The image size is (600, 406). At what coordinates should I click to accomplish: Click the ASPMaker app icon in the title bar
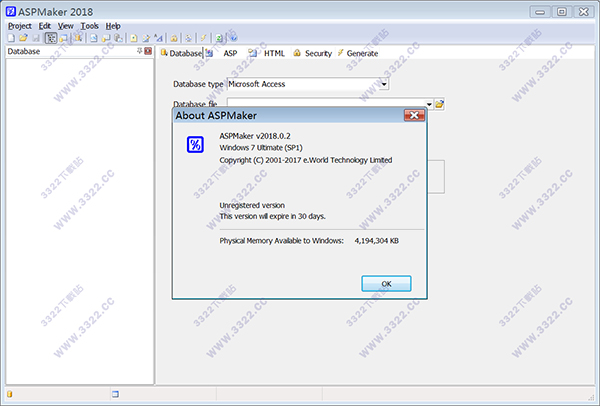pos(11,11)
